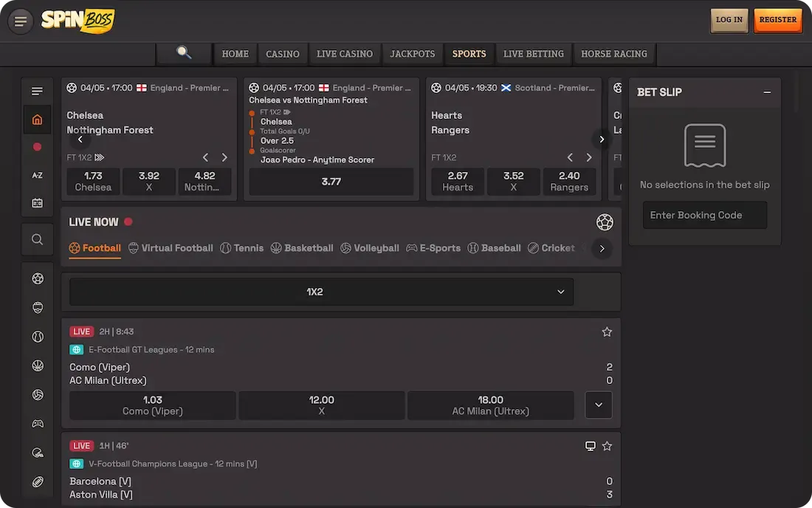Open live stream monitor icon for Barcelona match
The image size is (812, 508).
pyautogui.click(x=590, y=447)
